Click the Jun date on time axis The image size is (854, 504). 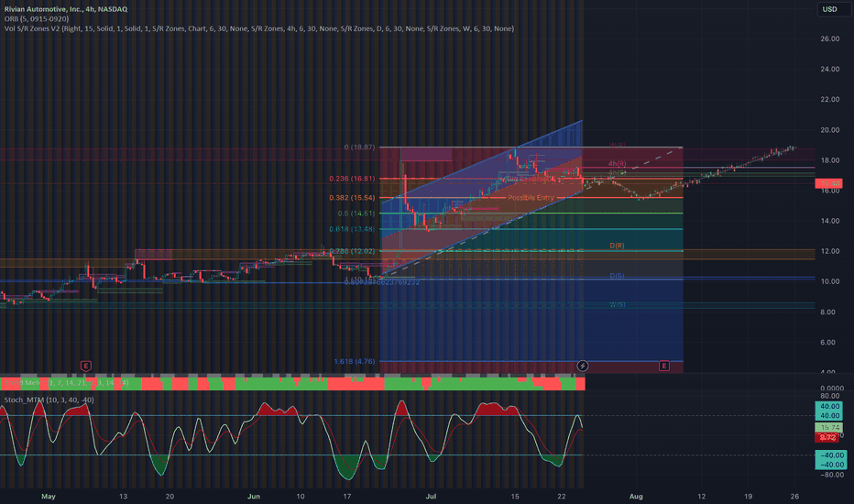[x=253, y=497]
